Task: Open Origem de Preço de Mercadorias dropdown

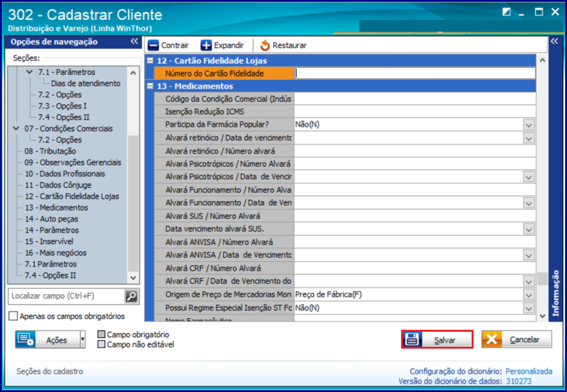Action: pos(528,295)
